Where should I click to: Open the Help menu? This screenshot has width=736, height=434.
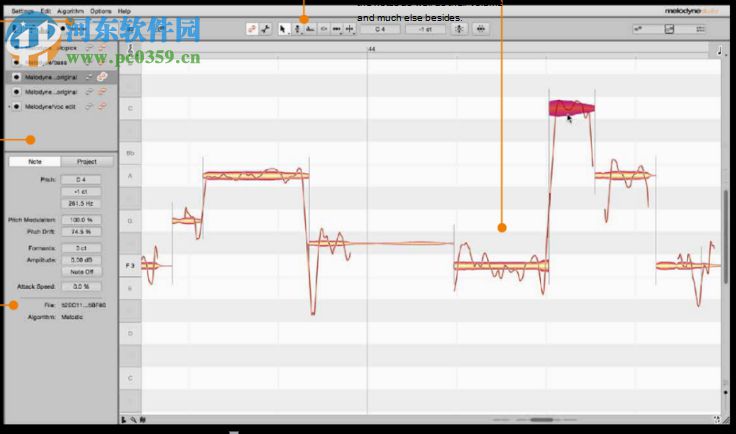124,11
